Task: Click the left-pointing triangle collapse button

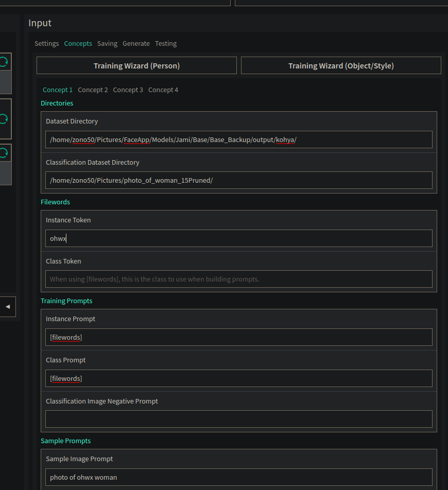Action: (8, 307)
